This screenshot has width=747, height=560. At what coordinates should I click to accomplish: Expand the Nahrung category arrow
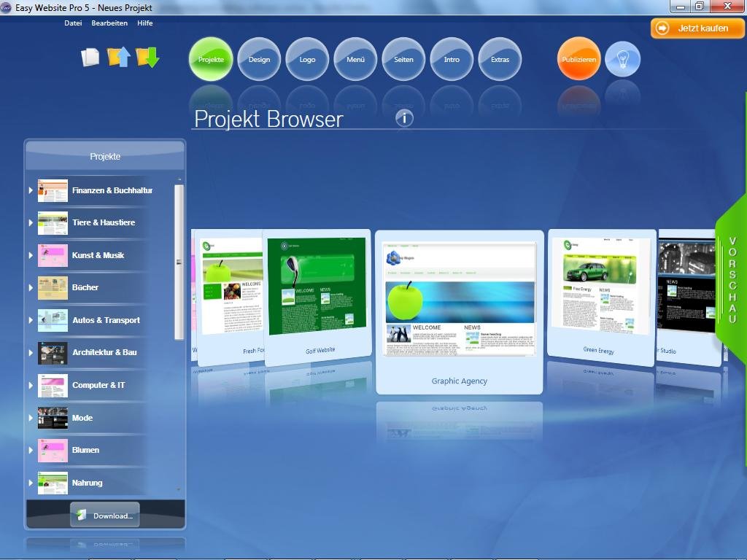click(x=31, y=483)
